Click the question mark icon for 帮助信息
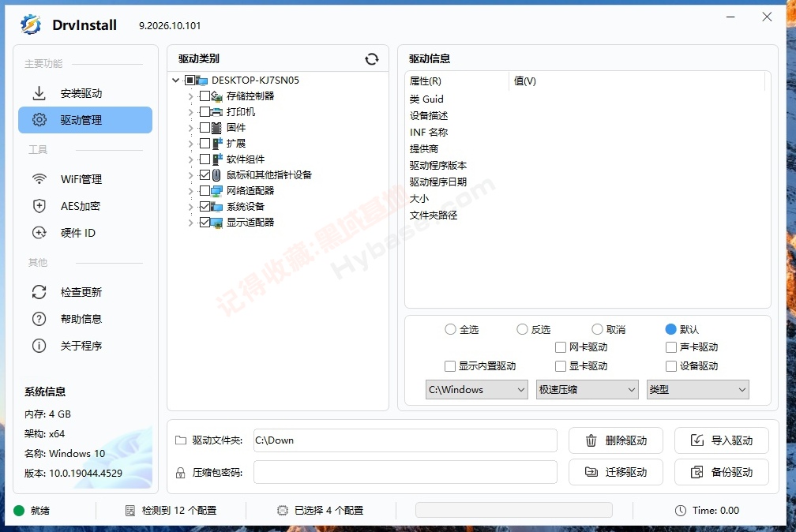 coord(39,319)
